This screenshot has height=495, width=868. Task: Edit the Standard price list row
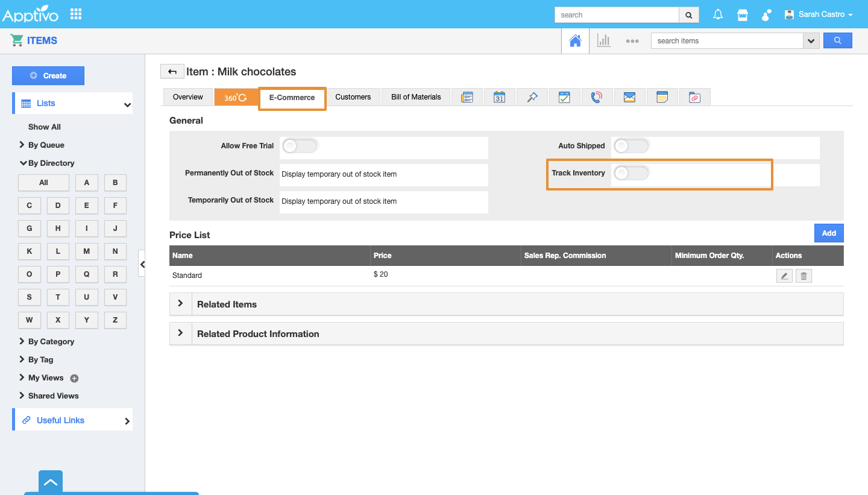784,276
